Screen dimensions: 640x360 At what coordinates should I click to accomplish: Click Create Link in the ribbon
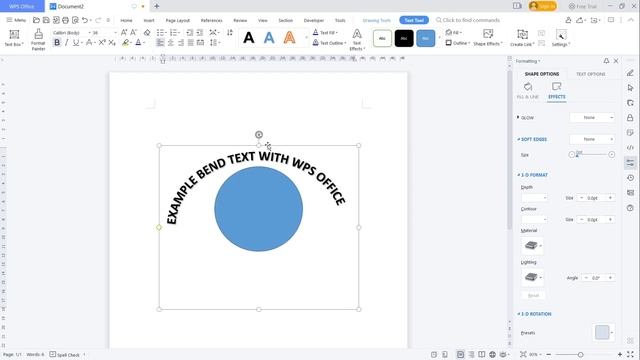point(522,38)
